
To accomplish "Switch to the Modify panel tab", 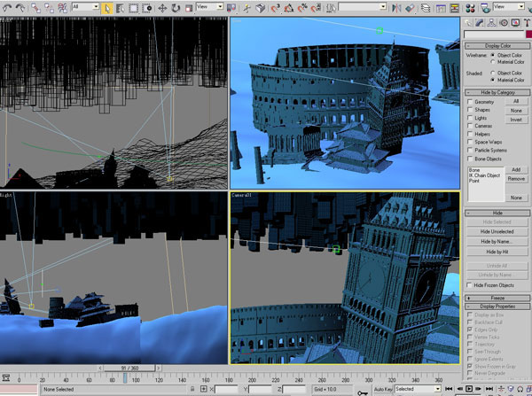I will (481, 22).
